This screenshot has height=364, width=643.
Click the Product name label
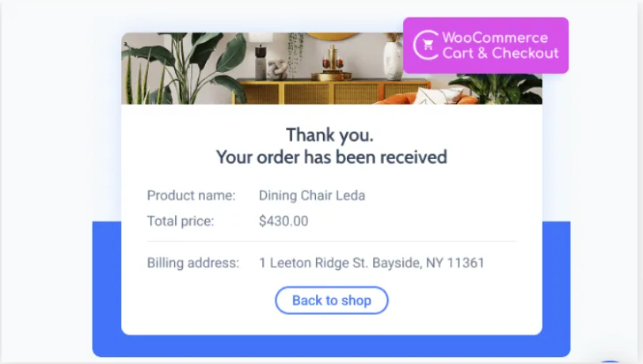191,195
